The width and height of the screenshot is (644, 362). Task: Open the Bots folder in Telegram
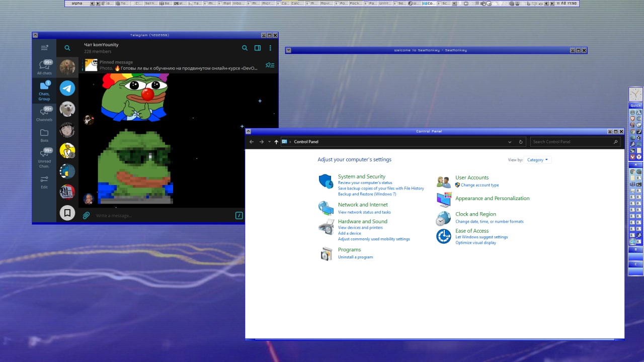(44, 135)
